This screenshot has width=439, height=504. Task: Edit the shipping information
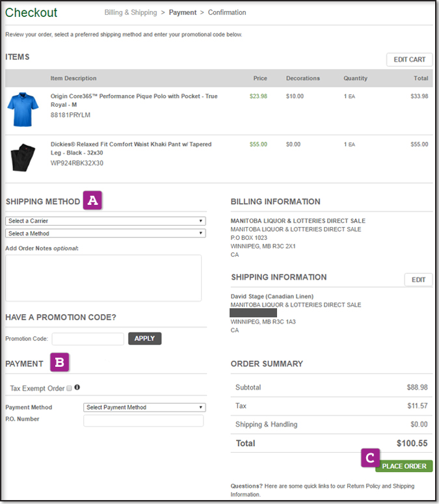tap(418, 280)
